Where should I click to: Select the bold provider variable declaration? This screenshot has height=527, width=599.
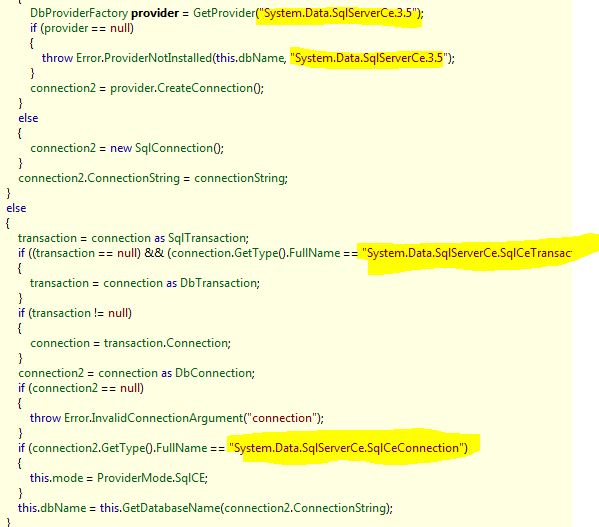click(x=155, y=13)
